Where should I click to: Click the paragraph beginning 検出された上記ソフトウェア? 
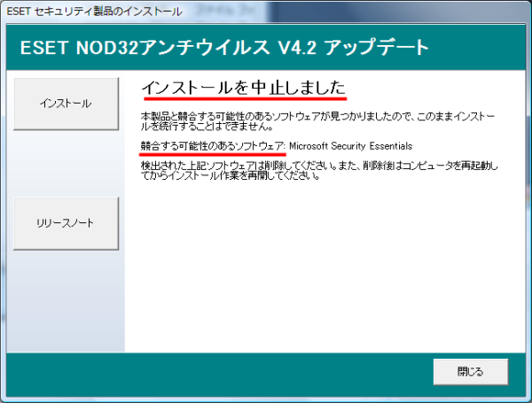[x=319, y=170]
